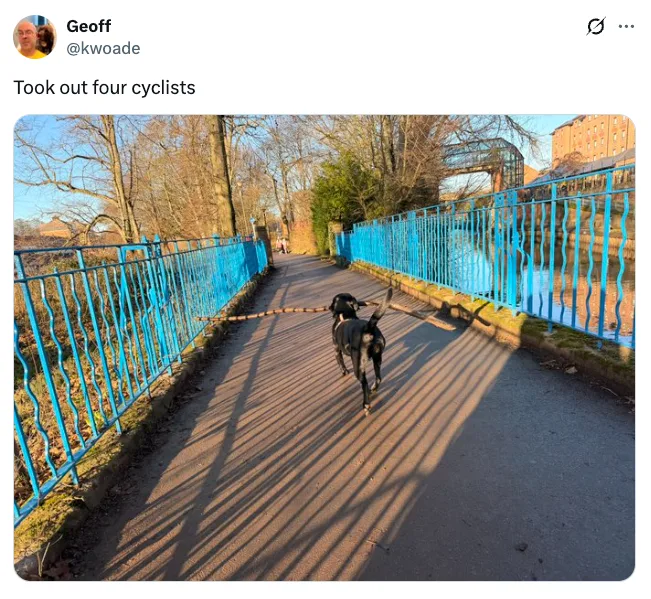The width and height of the screenshot is (651, 599).
Task: Open the three-dot more options menu
Action: [x=626, y=27]
